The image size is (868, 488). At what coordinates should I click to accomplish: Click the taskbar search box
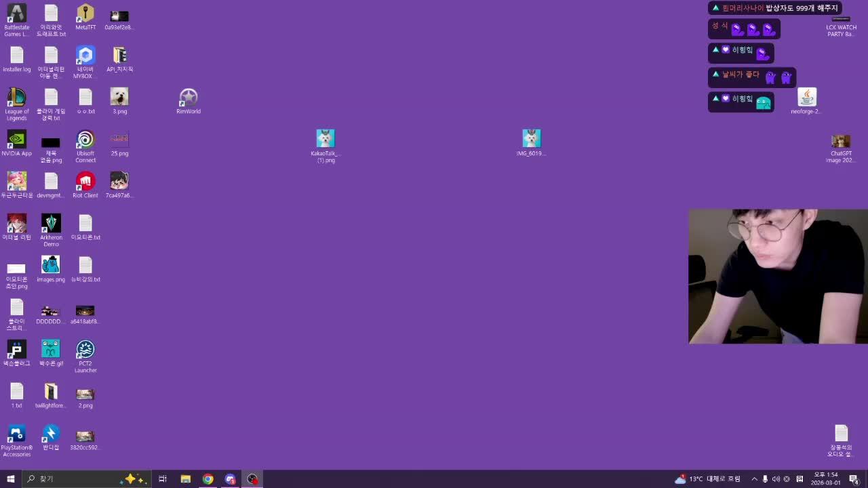(x=87, y=479)
